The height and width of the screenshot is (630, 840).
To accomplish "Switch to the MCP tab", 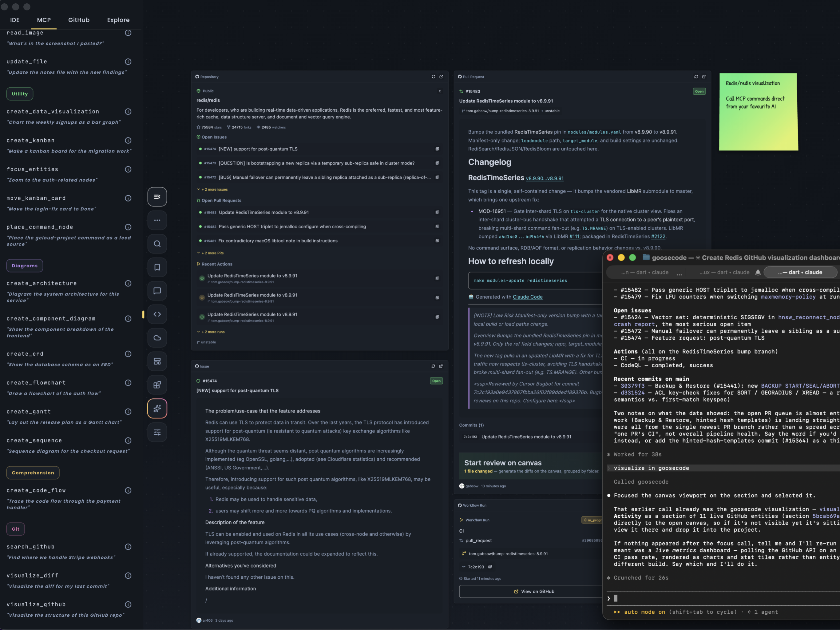I will (x=44, y=20).
